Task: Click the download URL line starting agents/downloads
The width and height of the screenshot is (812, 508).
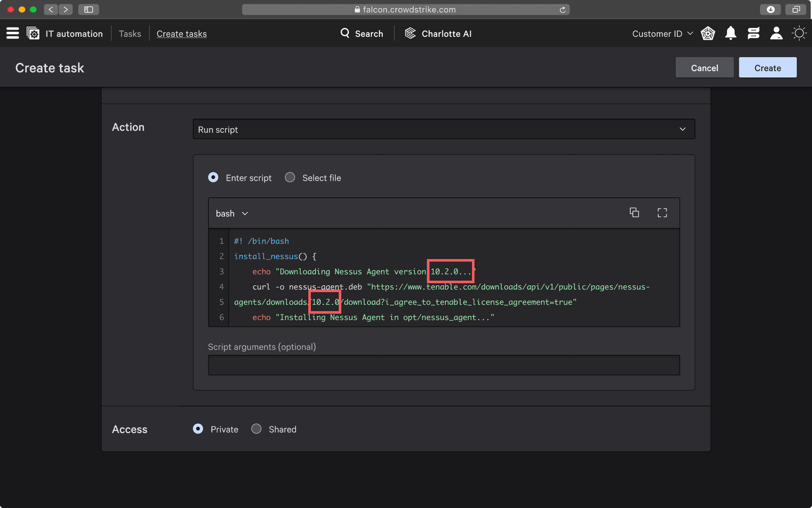Action: pyautogui.click(x=405, y=302)
